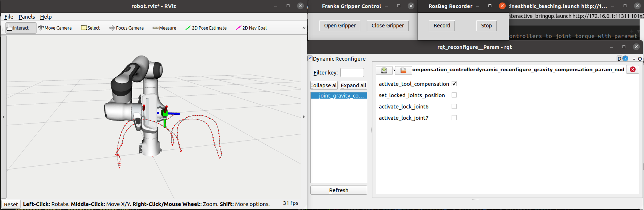Open the File menu in RViz
This screenshot has height=210, width=644.
(9, 17)
